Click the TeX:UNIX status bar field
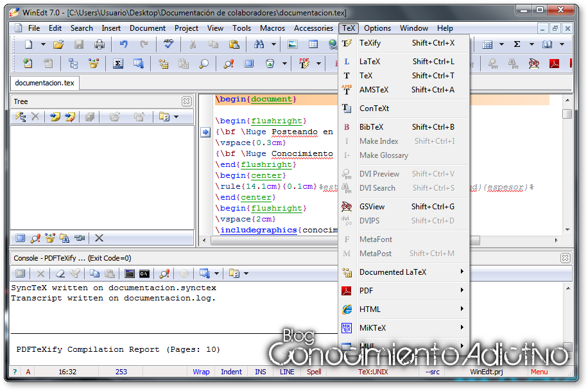This screenshot has height=391, width=588. [x=373, y=372]
